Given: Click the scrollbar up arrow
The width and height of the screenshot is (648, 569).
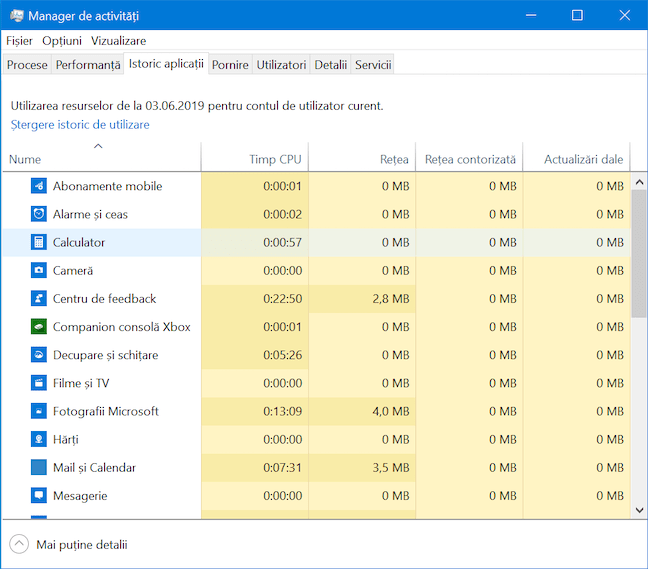Looking at the screenshot, I should coord(639,182).
